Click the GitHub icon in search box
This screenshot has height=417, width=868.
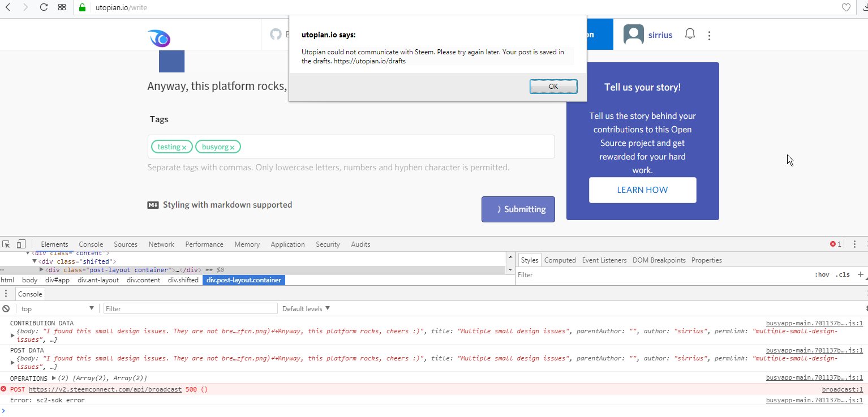276,35
